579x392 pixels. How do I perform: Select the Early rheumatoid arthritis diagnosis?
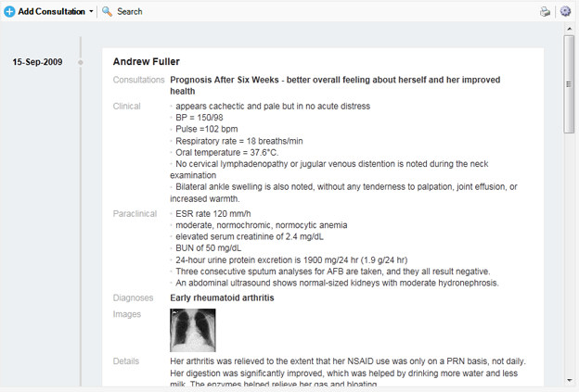pos(222,297)
